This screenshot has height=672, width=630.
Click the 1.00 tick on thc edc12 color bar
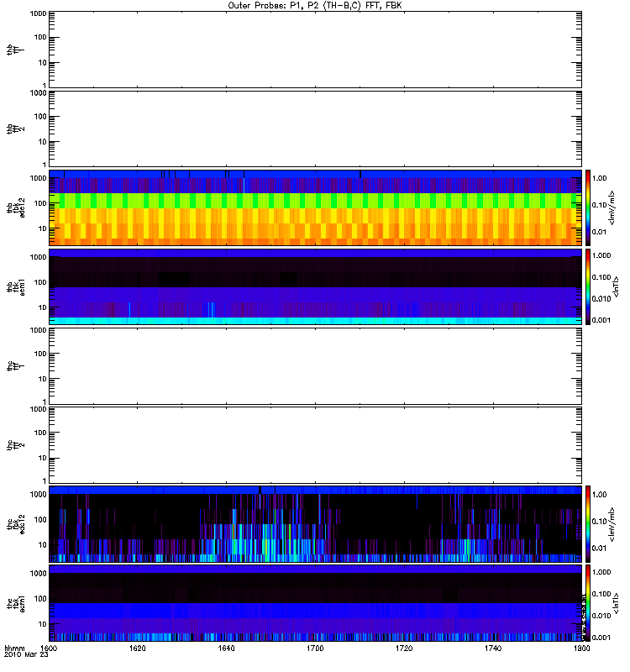coord(600,495)
